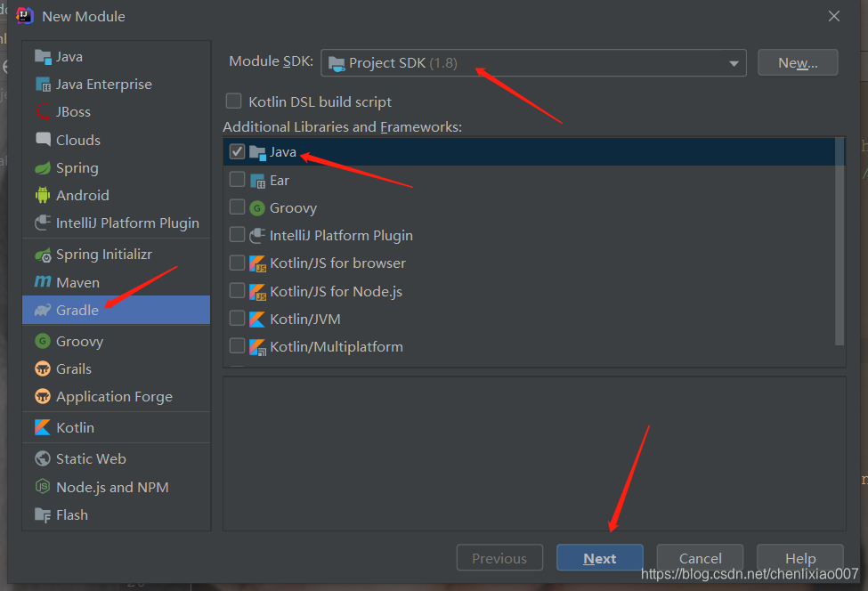Open the Module SDK dropdown arrow
Image resolution: width=868 pixels, height=591 pixels.
734,63
